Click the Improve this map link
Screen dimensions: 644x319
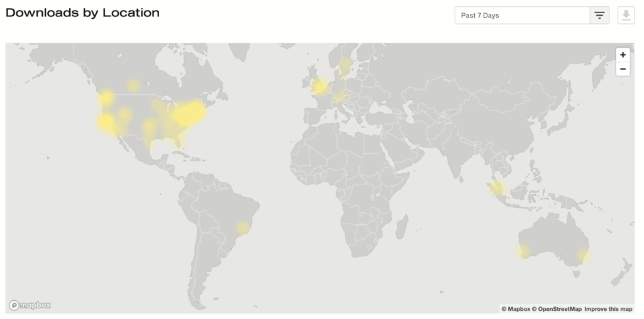point(608,309)
